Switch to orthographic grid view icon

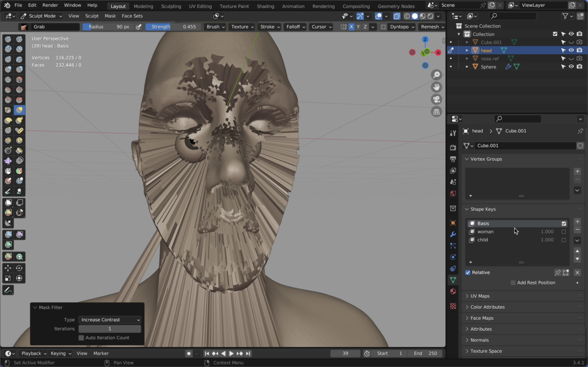click(436, 112)
